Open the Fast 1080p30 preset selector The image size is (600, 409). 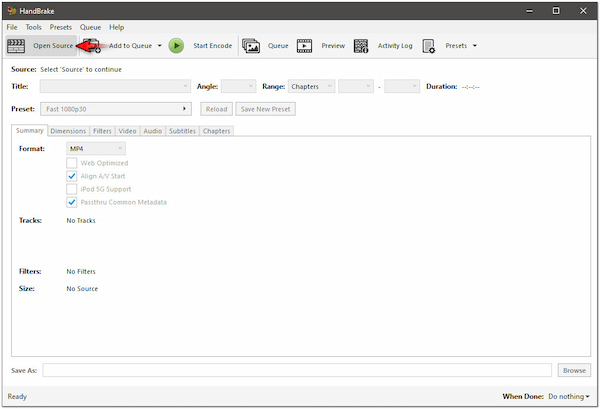pyautogui.click(x=118, y=109)
